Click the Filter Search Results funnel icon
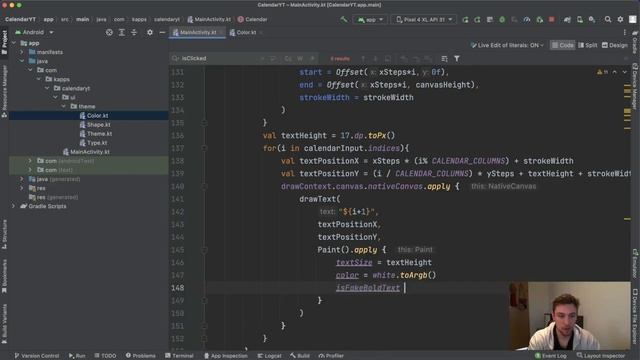The width and height of the screenshot is (640, 360). coord(457,59)
